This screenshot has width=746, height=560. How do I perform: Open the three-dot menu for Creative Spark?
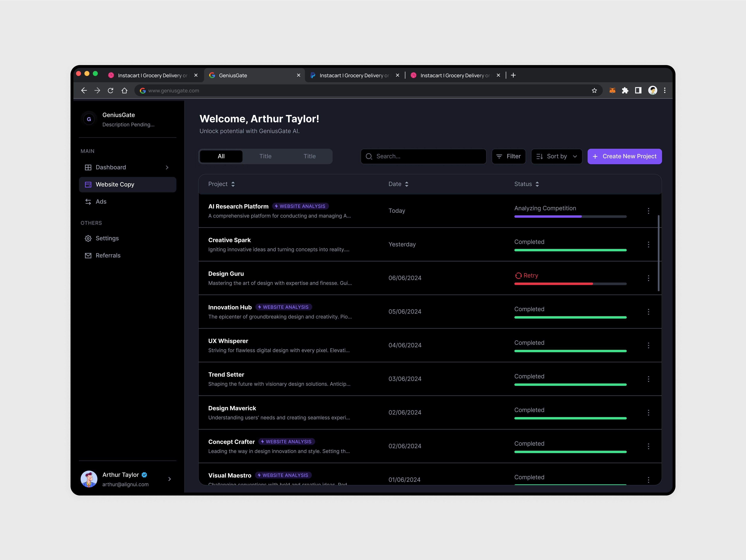point(648,245)
